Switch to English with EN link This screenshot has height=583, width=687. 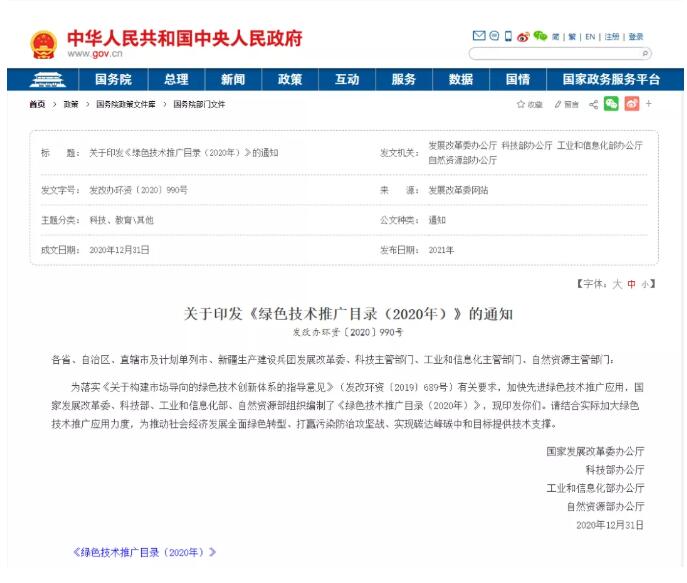click(x=590, y=37)
